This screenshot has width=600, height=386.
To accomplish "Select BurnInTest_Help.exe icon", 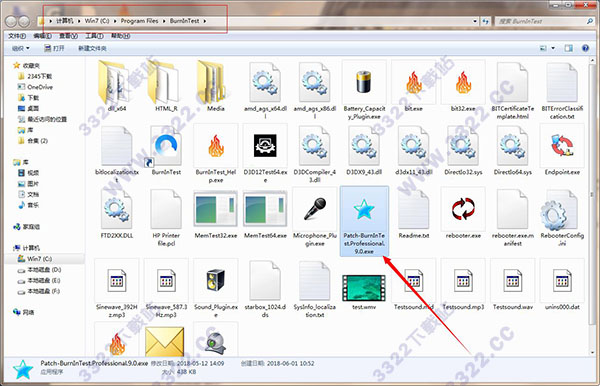I will (x=215, y=147).
